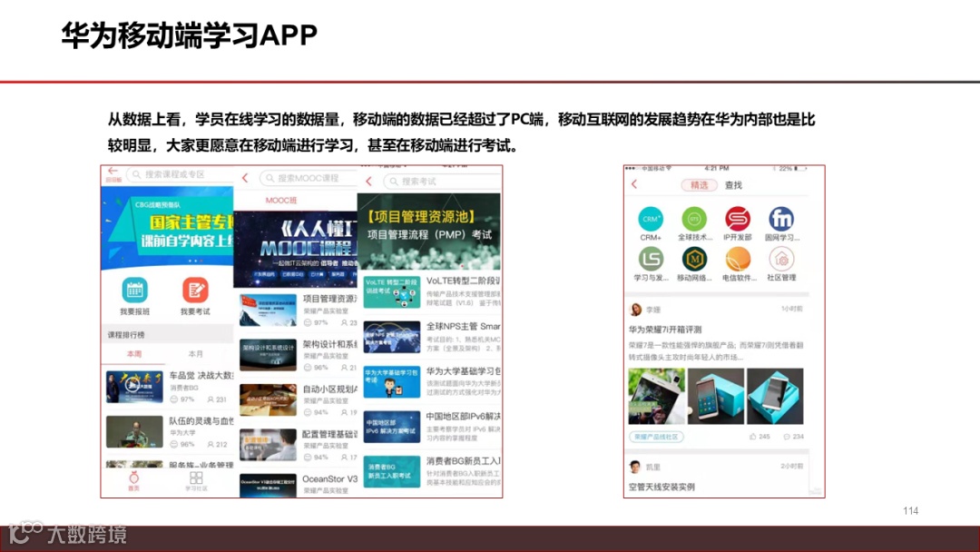Open the 中国地区部IPv6 exam thumbnail
Viewport: 980px width, 552px height.
392,427
